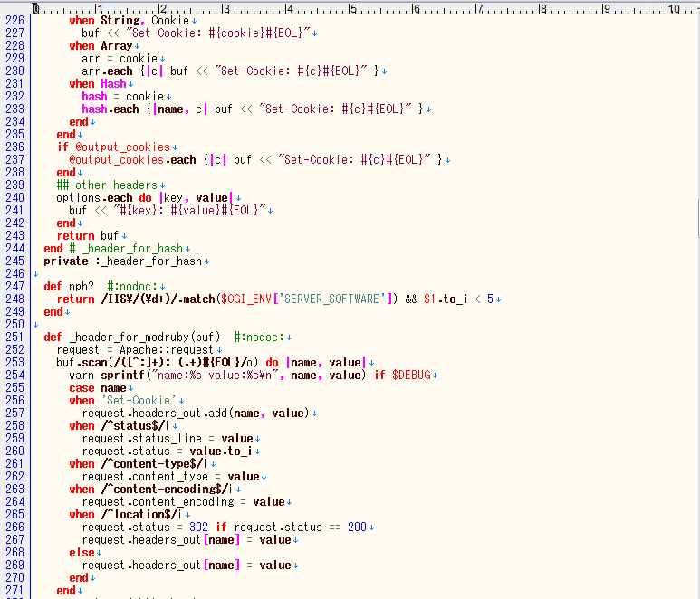Click the 'def nph?' method definition
The image size is (700, 599).
(69, 286)
